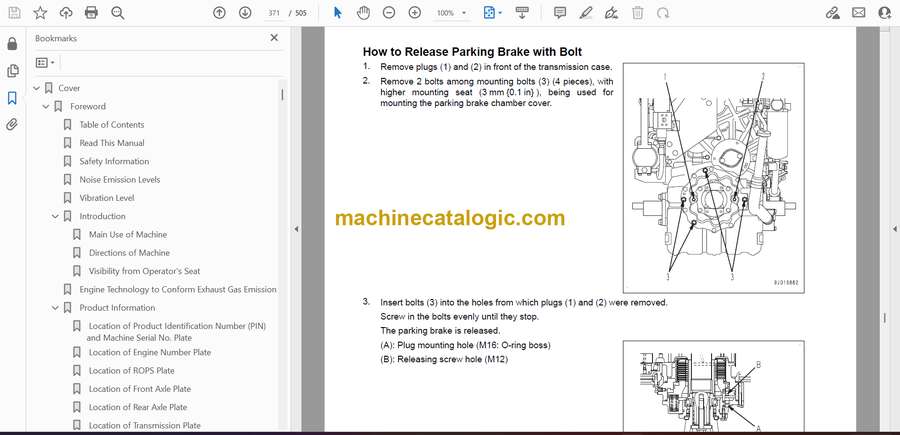The width and height of the screenshot is (900, 435).
Task: Click the lock security panel icon
Action: [x=12, y=44]
